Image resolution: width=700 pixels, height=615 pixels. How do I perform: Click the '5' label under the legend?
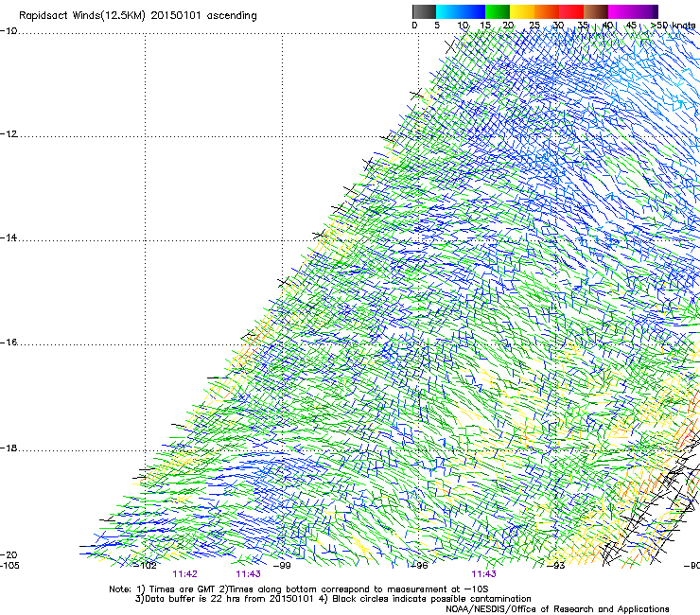click(x=437, y=26)
